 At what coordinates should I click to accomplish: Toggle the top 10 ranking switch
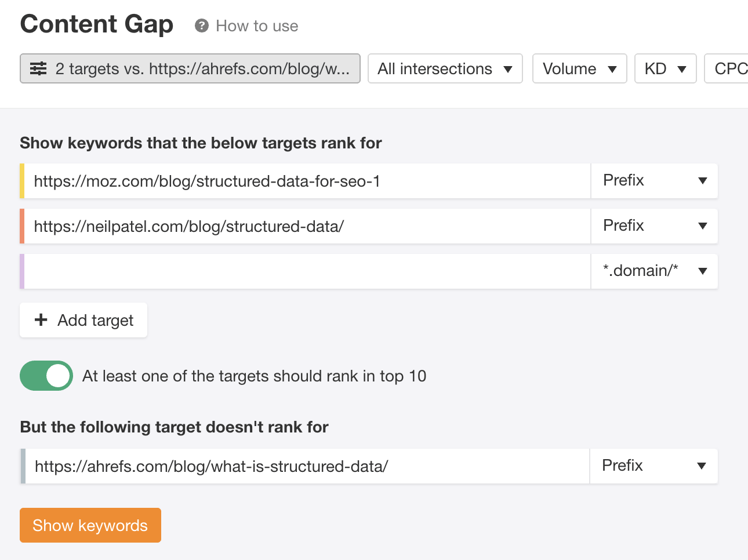click(x=46, y=376)
